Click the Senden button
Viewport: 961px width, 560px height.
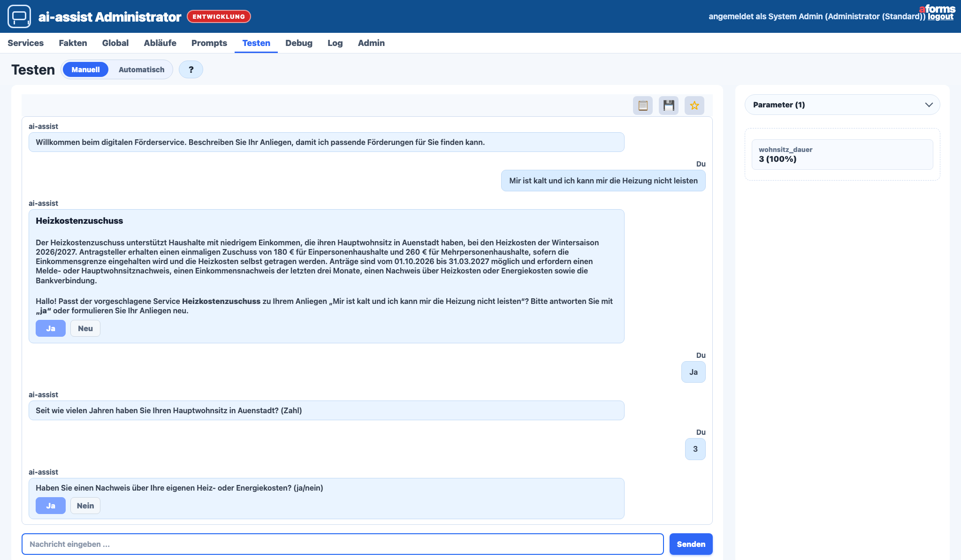691,544
